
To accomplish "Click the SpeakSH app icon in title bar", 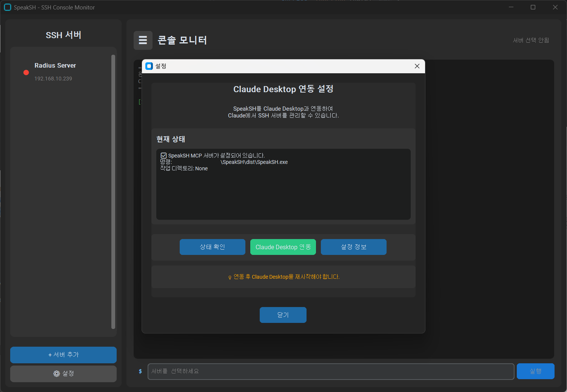I will (x=8, y=7).
